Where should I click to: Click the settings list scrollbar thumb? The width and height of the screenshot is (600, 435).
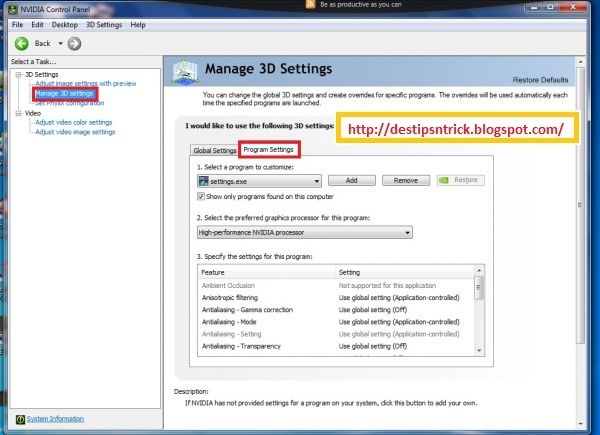coord(479,287)
